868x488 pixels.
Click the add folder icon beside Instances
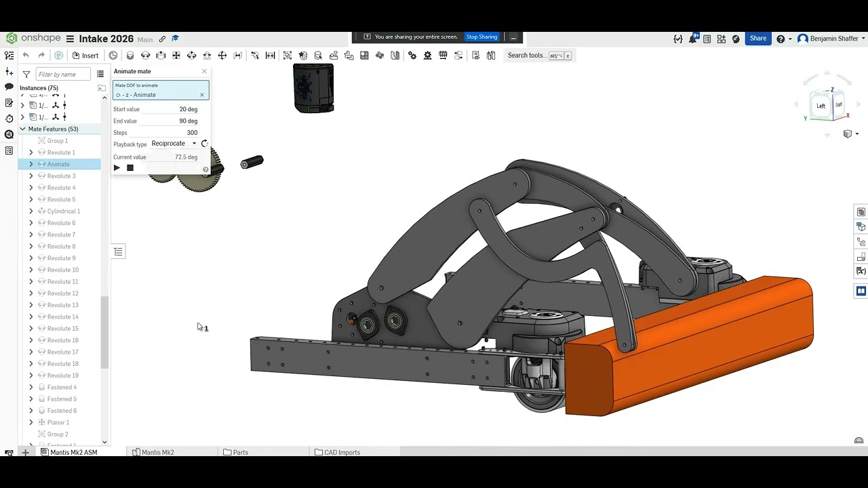(x=102, y=88)
